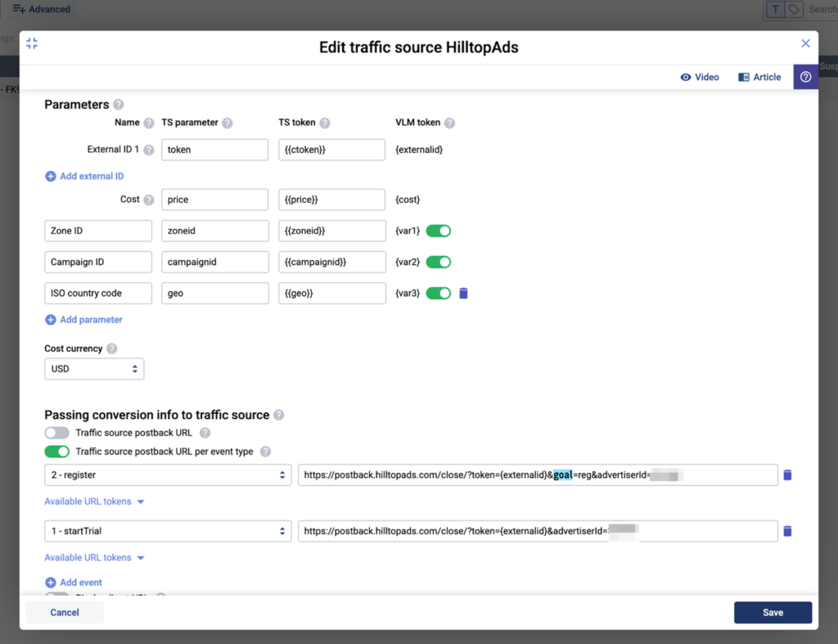Click the Zone ID name field
The height and width of the screenshot is (644, 838).
click(98, 231)
